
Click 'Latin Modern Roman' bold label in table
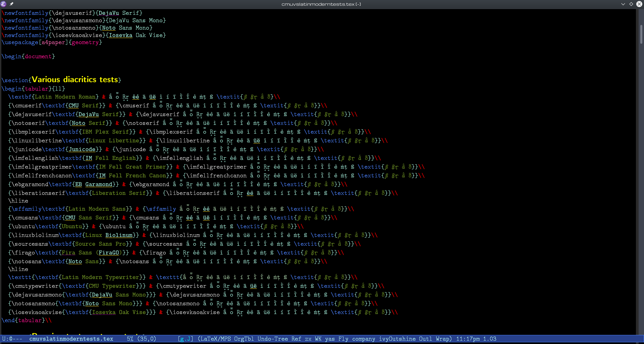pyautogui.click(x=65, y=97)
